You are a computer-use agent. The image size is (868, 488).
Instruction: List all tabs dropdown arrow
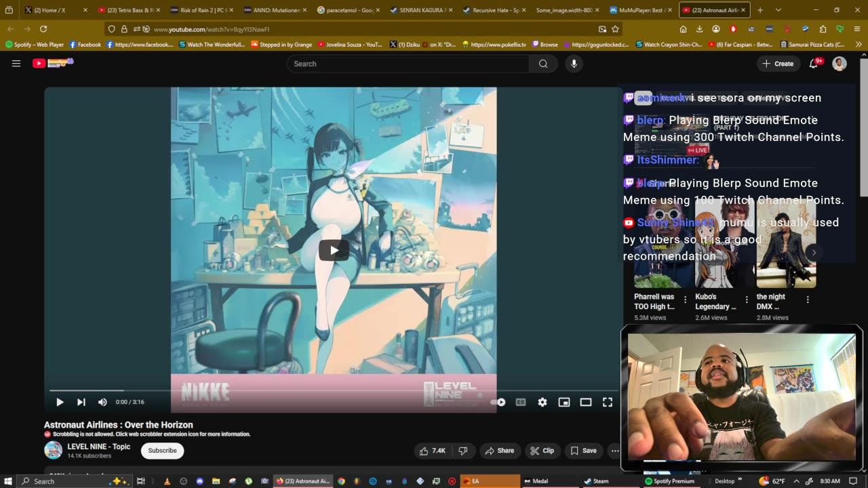[x=778, y=10]
